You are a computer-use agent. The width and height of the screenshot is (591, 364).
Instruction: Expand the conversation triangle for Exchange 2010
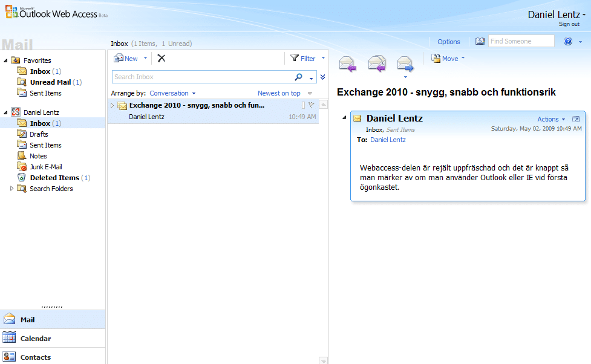click(112, 106)
